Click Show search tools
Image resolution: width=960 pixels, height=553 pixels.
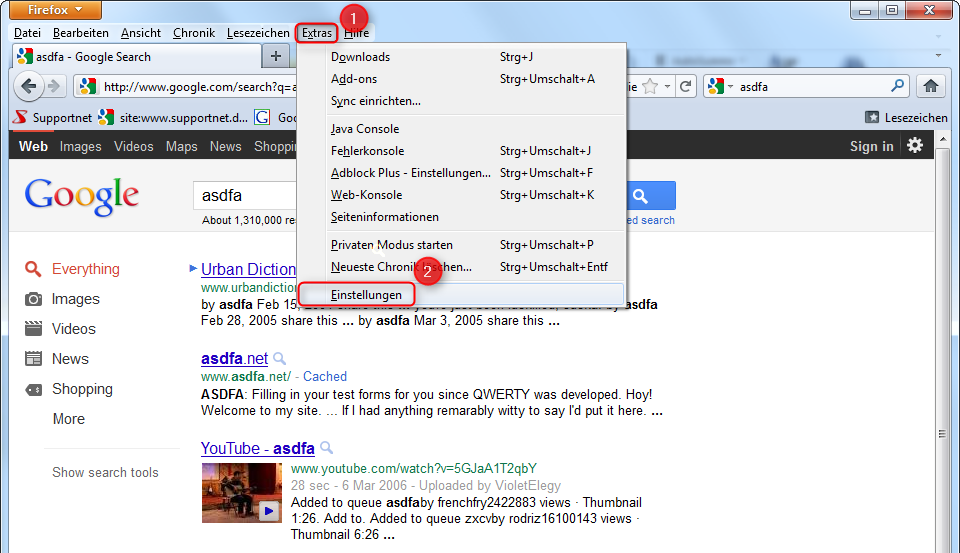click(x=105, y=472)
